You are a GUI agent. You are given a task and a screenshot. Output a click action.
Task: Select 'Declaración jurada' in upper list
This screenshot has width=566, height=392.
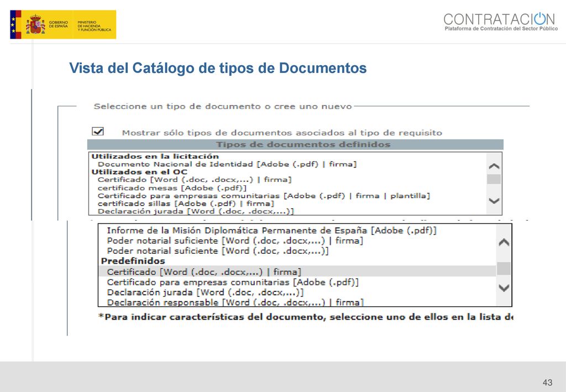tap(196, 211)
